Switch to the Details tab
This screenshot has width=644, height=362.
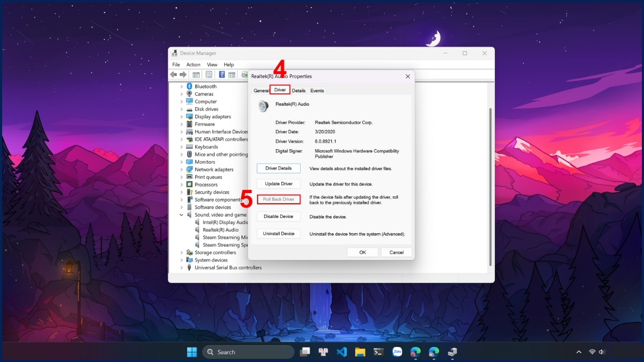tap(298, 90)
